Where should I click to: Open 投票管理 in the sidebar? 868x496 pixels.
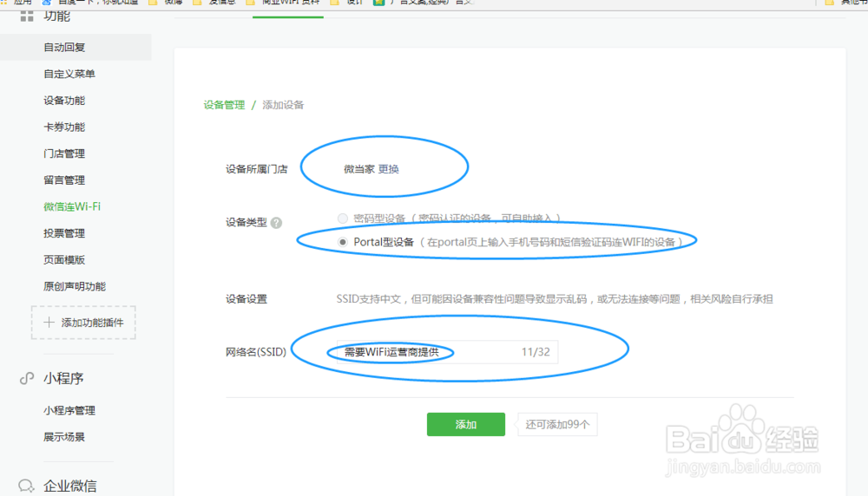coord(64,233)
